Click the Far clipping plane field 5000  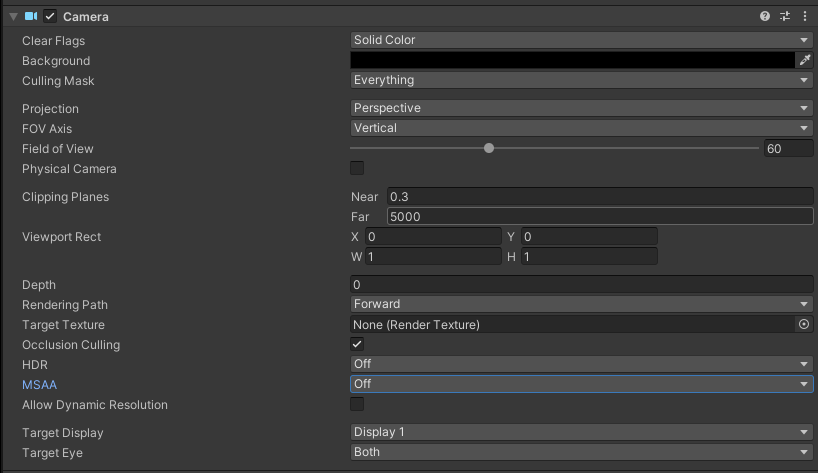point(600,216)
